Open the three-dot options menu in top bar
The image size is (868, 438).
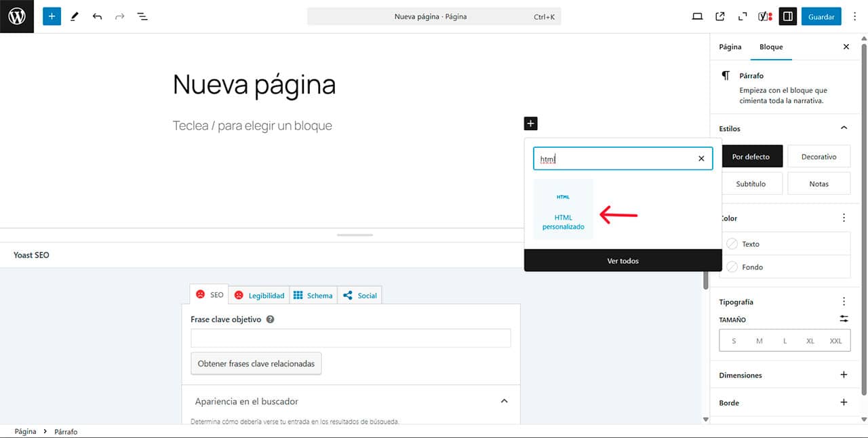855,16
